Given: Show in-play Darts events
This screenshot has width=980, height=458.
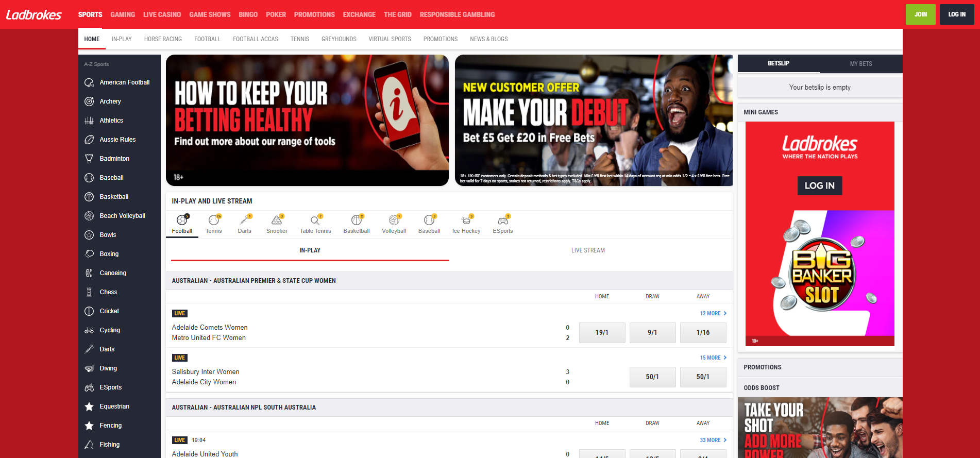Looking at the screenshot, I should 244,224.
